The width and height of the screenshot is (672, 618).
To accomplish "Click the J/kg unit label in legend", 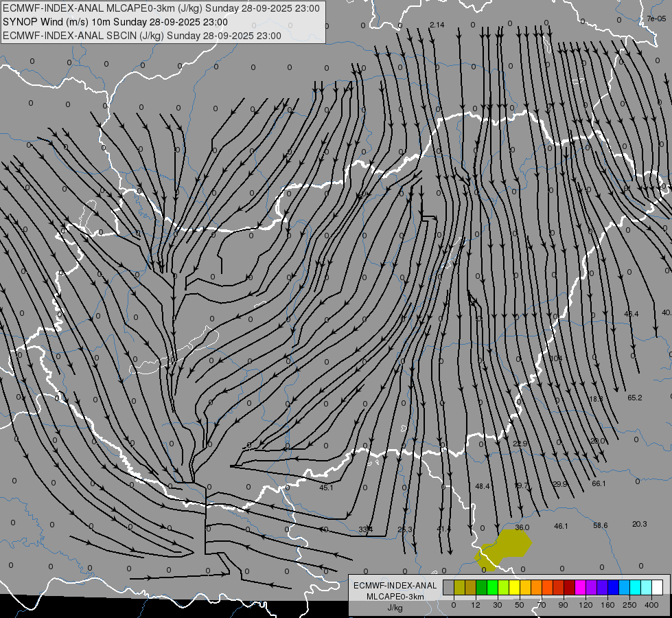I will click(395, 608).
